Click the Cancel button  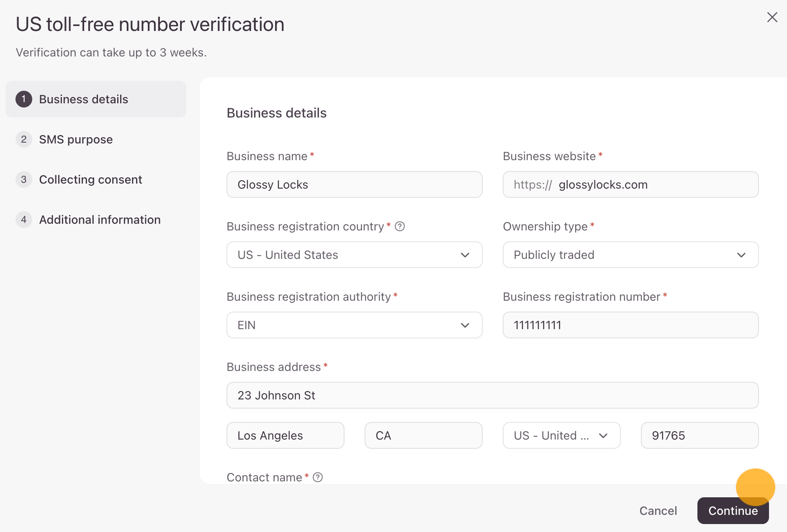[x=658, y=511]
